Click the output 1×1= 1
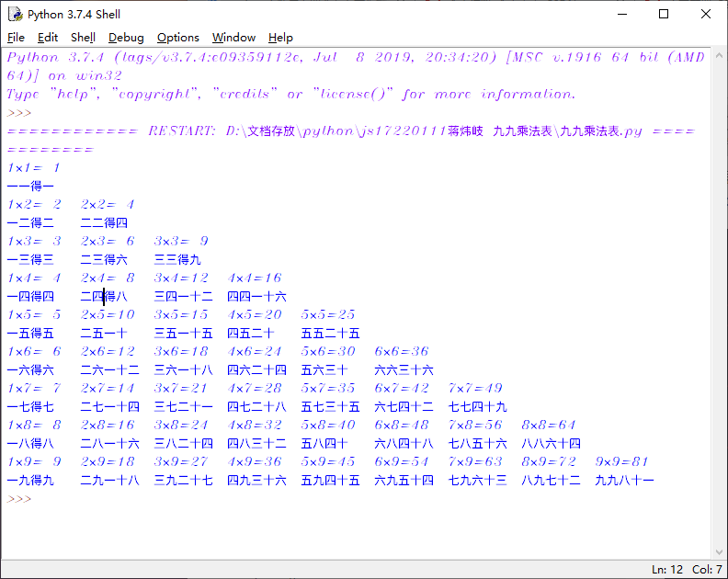 click(33, 167)
